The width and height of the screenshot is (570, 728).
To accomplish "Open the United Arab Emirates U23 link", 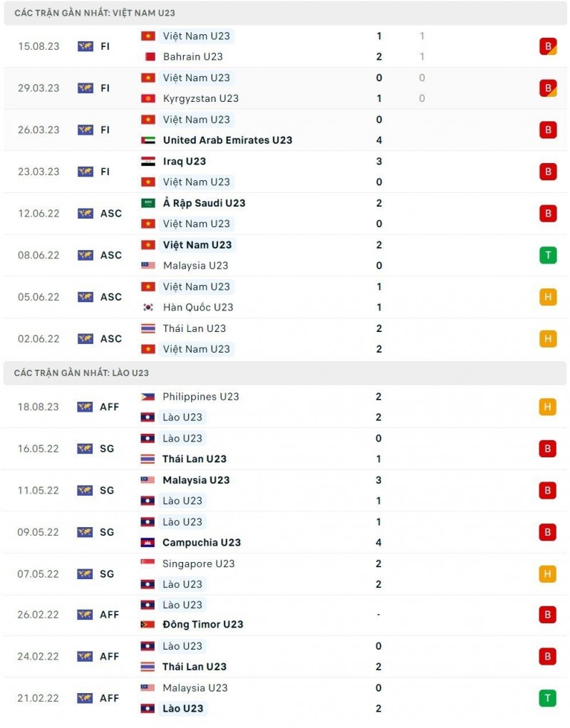I will 227,140.
